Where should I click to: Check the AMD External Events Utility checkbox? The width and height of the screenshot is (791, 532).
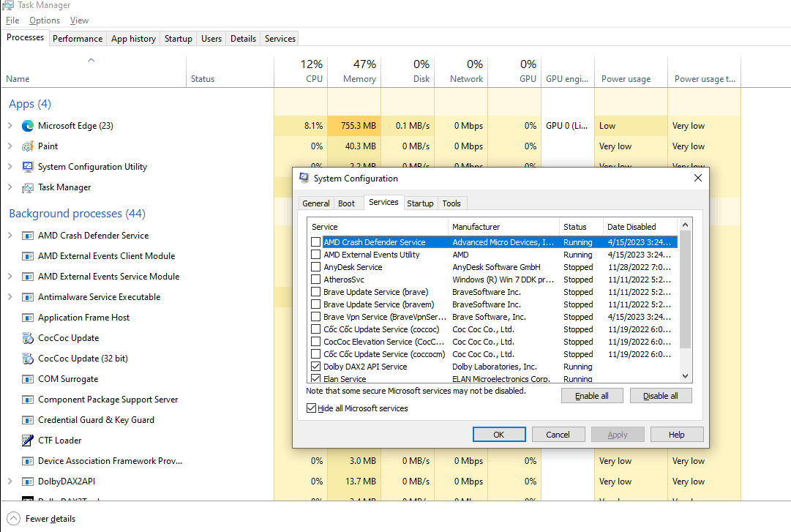coord(316,255)
